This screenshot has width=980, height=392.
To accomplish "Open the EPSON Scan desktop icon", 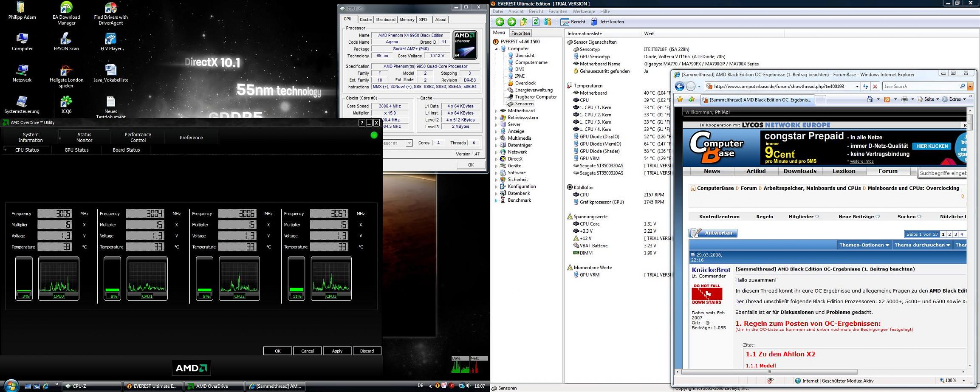I will coord(66,42).
